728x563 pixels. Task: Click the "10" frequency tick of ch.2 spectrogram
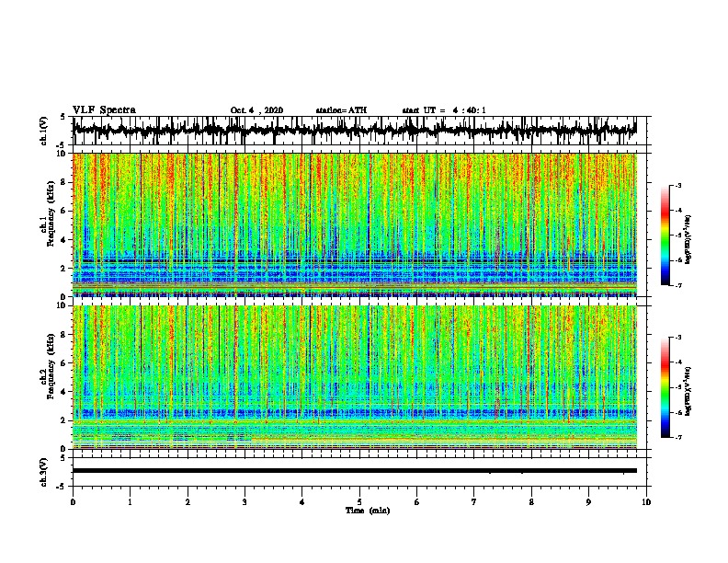click(63, 305)
